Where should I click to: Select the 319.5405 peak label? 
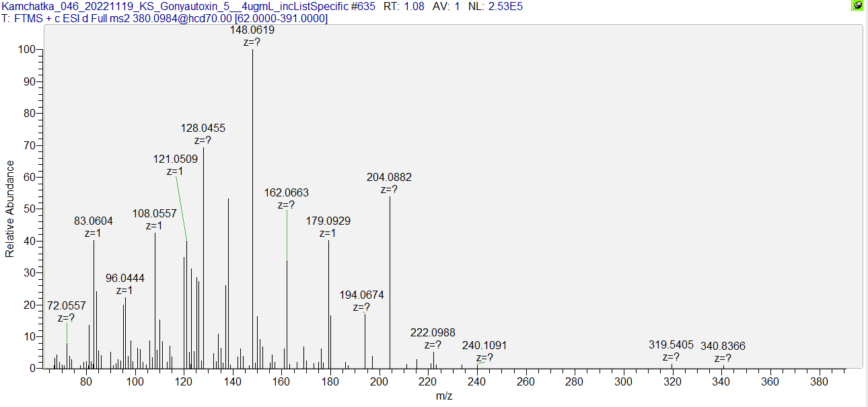coord(671,346)
